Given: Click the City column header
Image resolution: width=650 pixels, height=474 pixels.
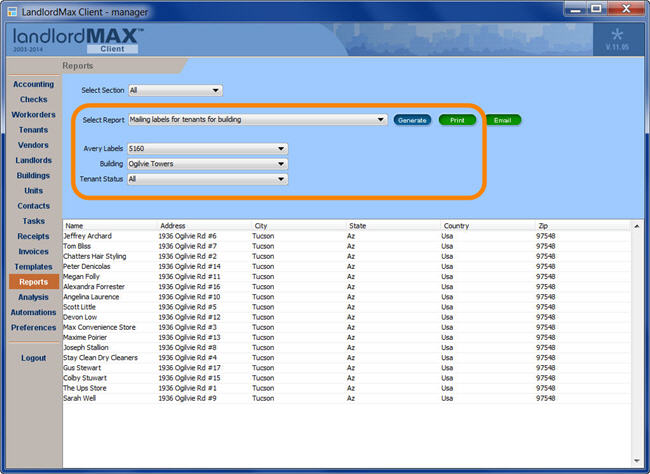Looking at the screenshot, I should tap(299, 226).
